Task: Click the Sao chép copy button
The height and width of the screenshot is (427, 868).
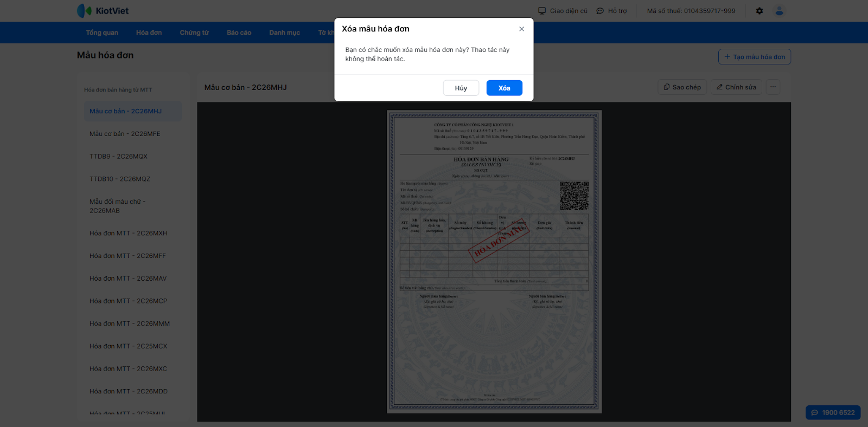Action: click(682, 87)
